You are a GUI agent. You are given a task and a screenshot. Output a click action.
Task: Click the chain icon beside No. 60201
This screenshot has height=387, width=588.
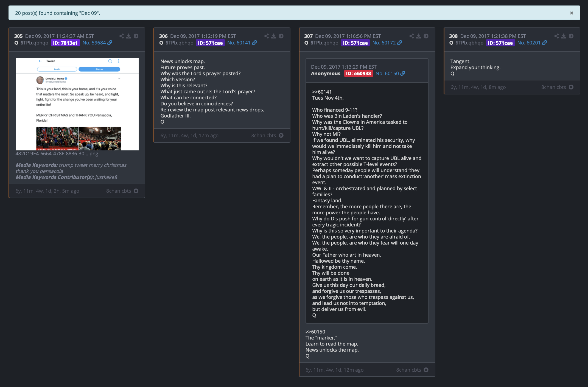tap(545, 43)
